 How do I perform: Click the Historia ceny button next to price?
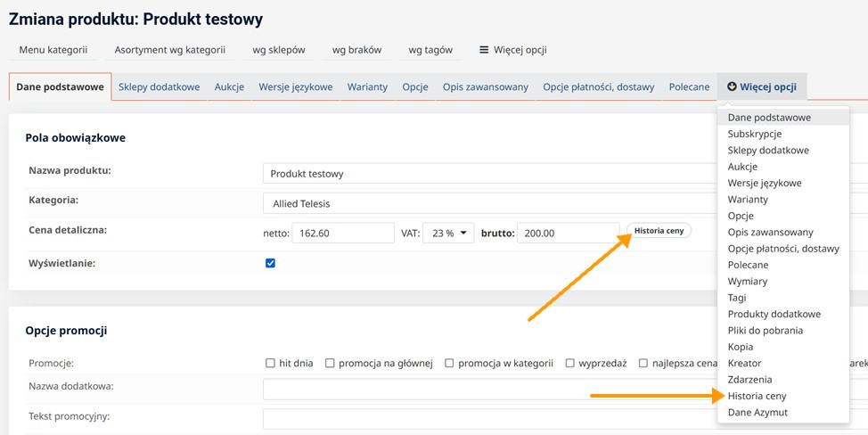[x=659, y=231]
